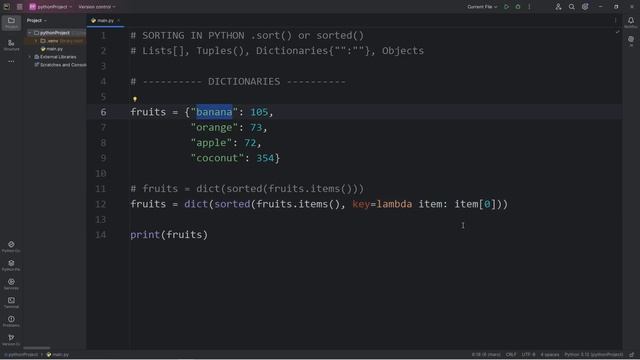640x360 pixels.
Task: Click the selected word banana
Action: [214, 112]
